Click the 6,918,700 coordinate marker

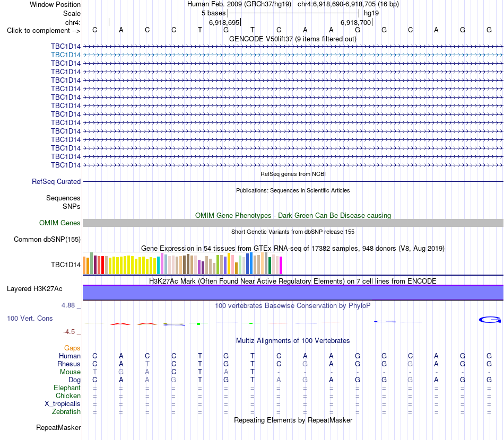click(x=355, y=22)
